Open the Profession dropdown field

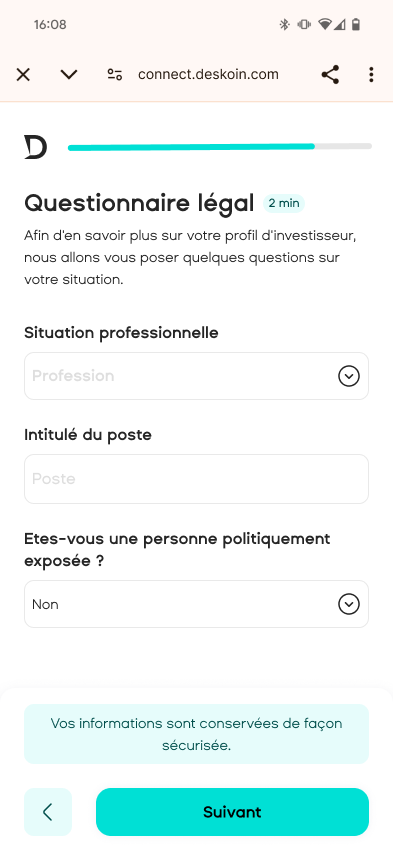[x=196, y=376]
